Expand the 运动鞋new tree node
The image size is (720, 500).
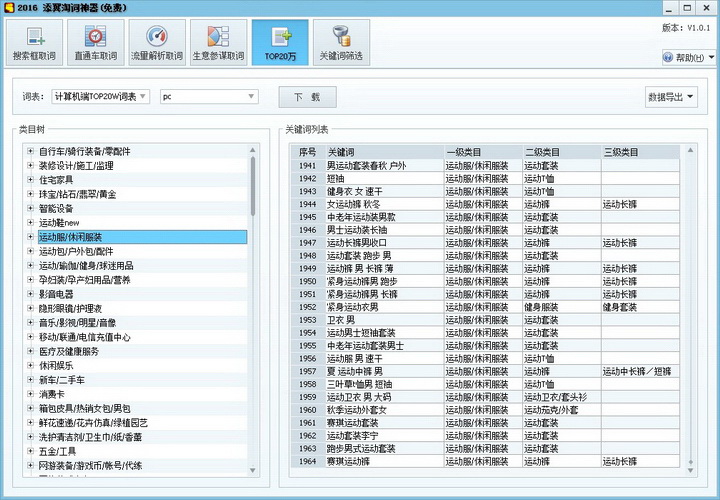[x=30, y=222]
